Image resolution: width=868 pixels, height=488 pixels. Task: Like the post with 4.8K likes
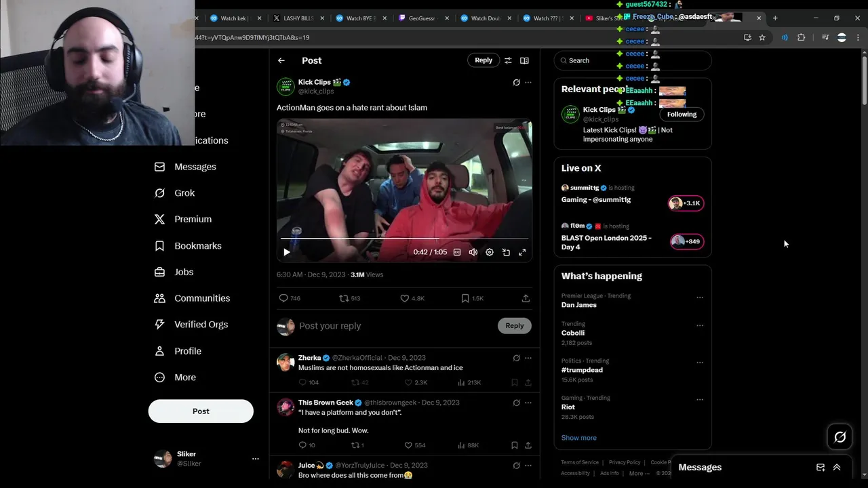click(x=412, y=298)
